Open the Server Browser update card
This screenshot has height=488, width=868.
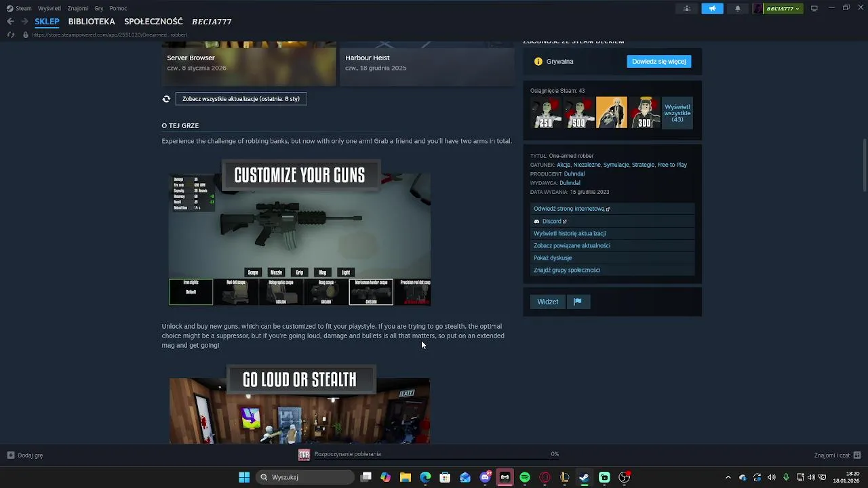coord(249,64)
